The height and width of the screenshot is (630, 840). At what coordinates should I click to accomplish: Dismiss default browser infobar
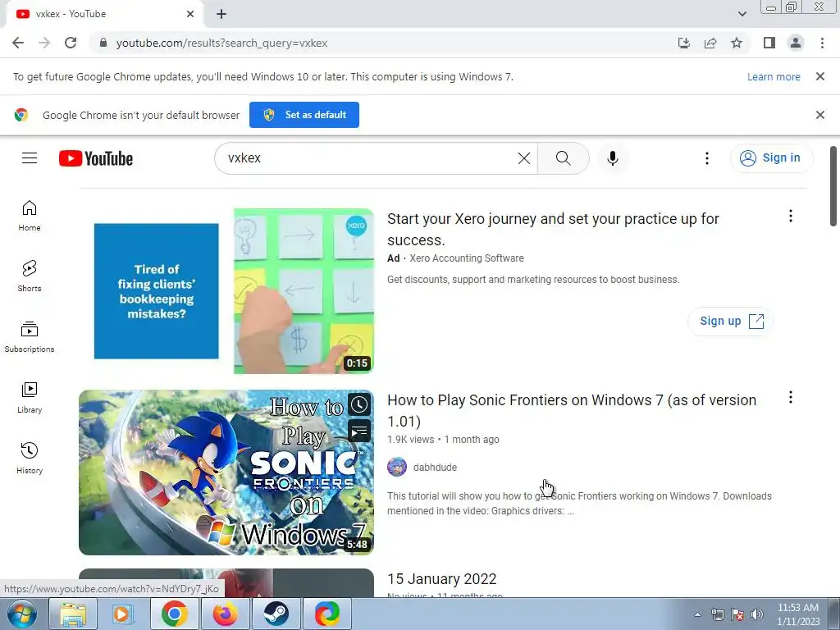tap(819, 115)
